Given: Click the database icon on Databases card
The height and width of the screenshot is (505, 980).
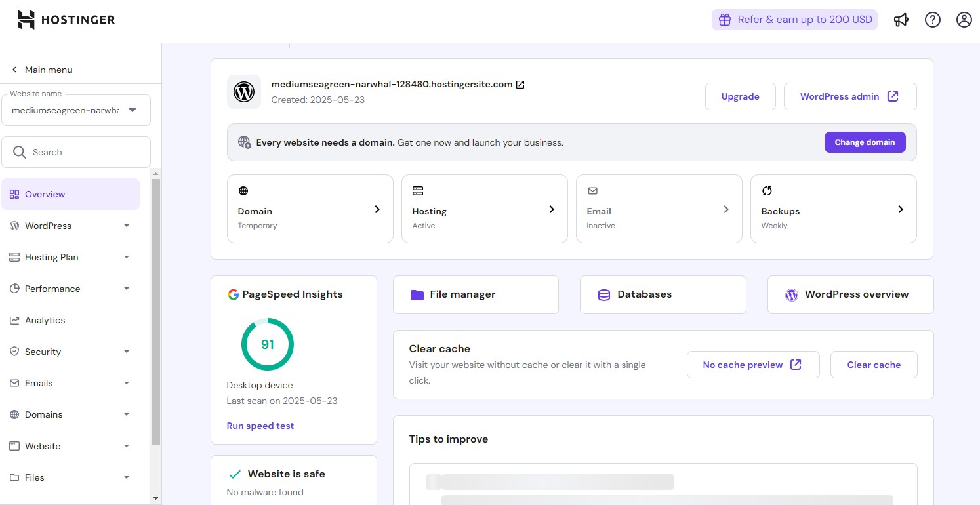Looking at the screenshot, I should [604, 295].
